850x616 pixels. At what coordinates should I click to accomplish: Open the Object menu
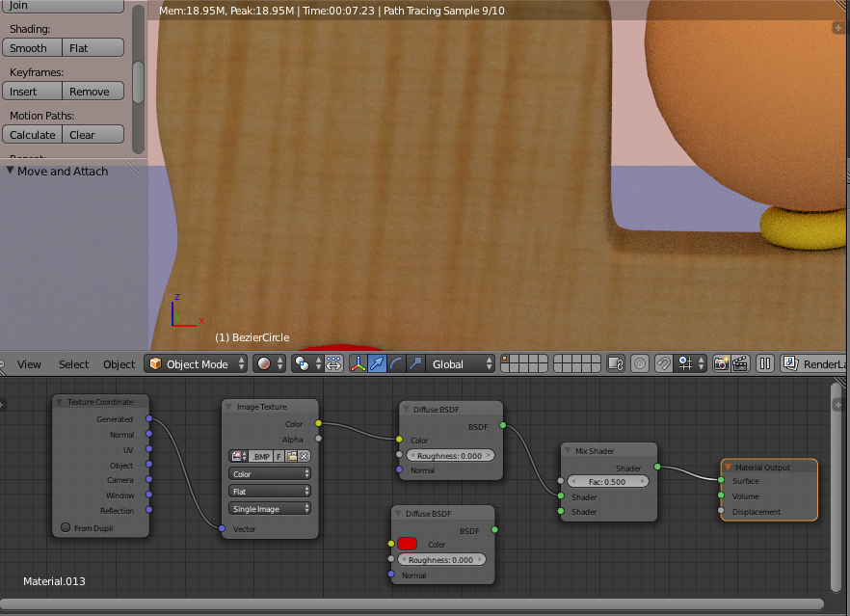click(119, 364)
